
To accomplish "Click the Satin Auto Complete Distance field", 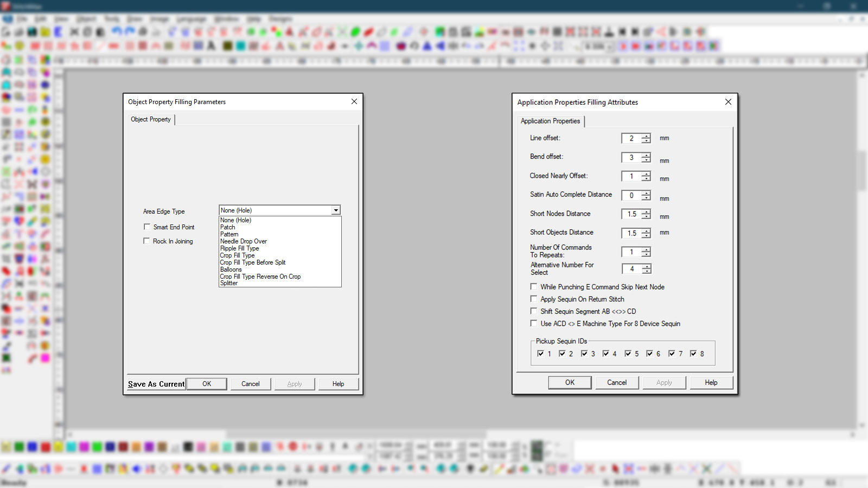I will tap(631, 196).
